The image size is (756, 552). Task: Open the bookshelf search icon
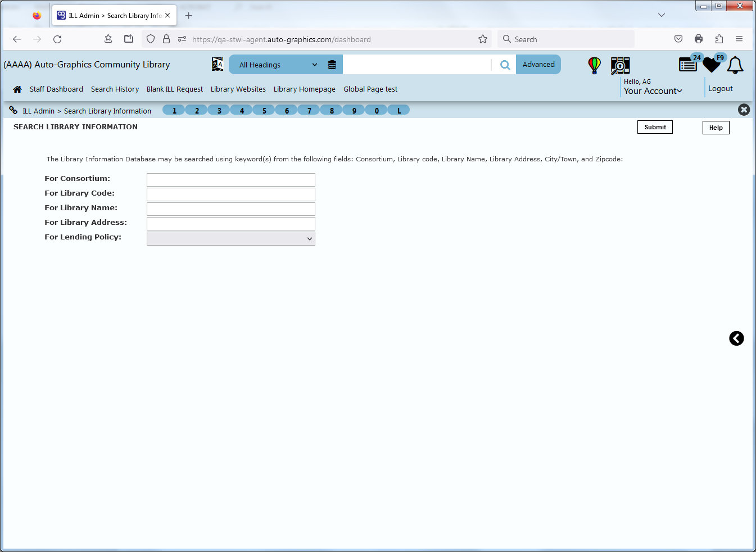621,65
